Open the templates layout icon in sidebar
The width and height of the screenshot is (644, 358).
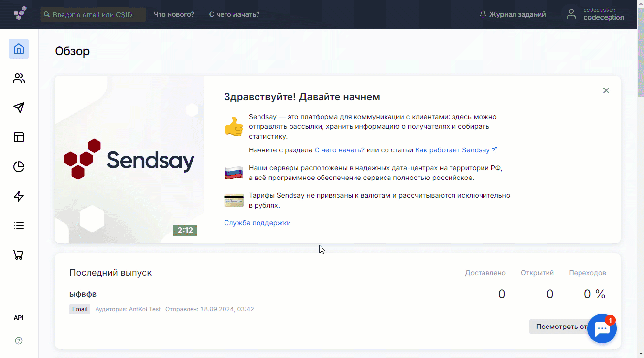[19, 137]
